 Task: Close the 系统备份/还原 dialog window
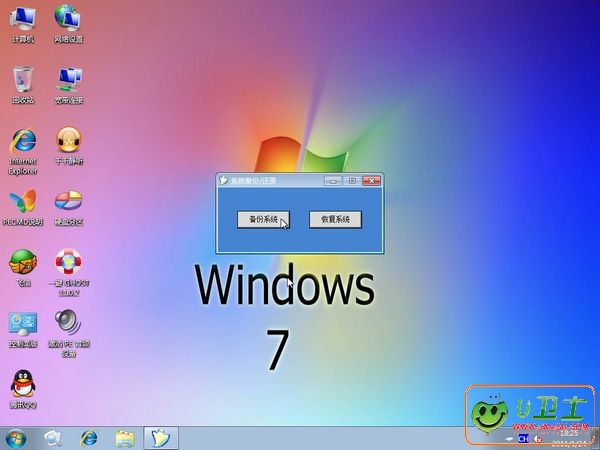tap(372, 181)
